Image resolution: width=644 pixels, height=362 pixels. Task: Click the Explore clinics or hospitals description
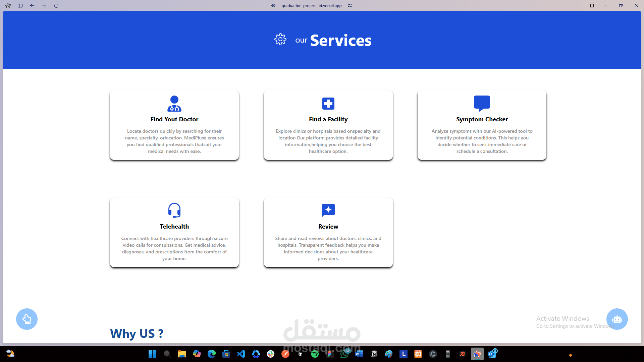pyautogui.click(x=328, y=141)
